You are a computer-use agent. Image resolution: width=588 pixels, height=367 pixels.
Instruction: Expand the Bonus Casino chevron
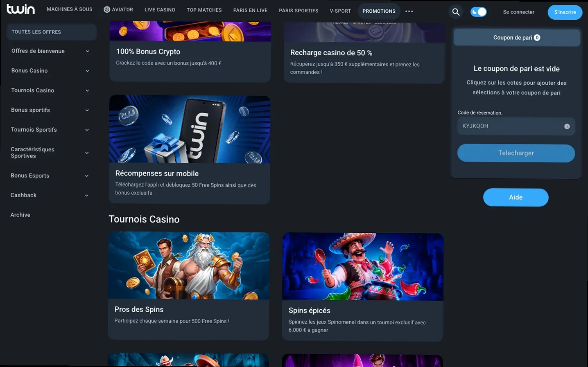pyautogui.click(x=87, y=71)
